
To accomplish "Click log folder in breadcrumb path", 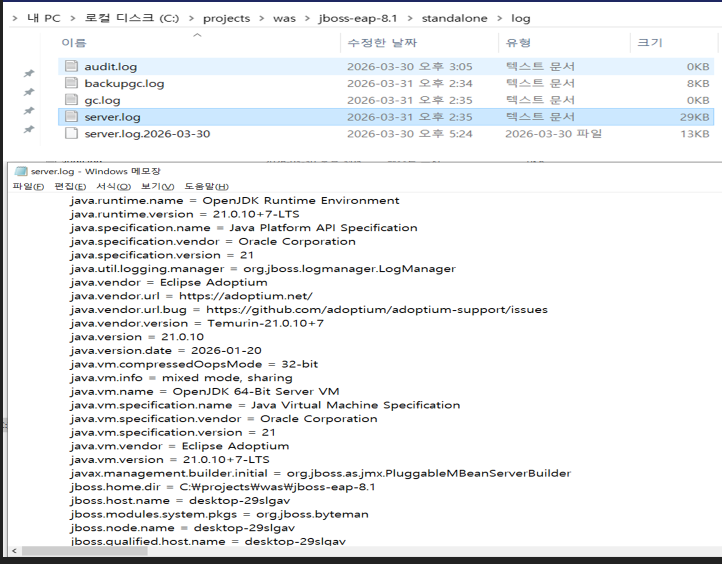I will (521, 18).
